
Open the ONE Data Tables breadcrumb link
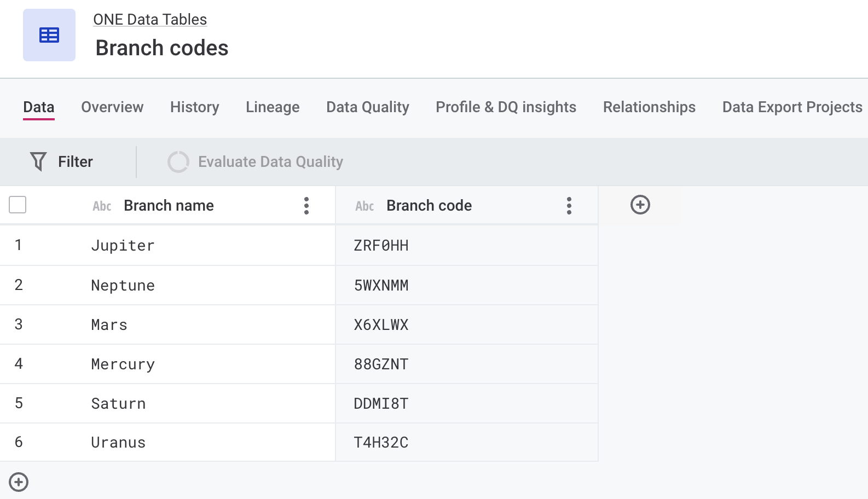coord(150,20)
